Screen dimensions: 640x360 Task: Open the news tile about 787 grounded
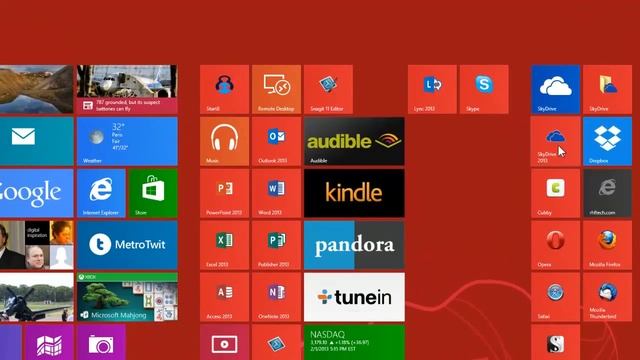(127, 89)
